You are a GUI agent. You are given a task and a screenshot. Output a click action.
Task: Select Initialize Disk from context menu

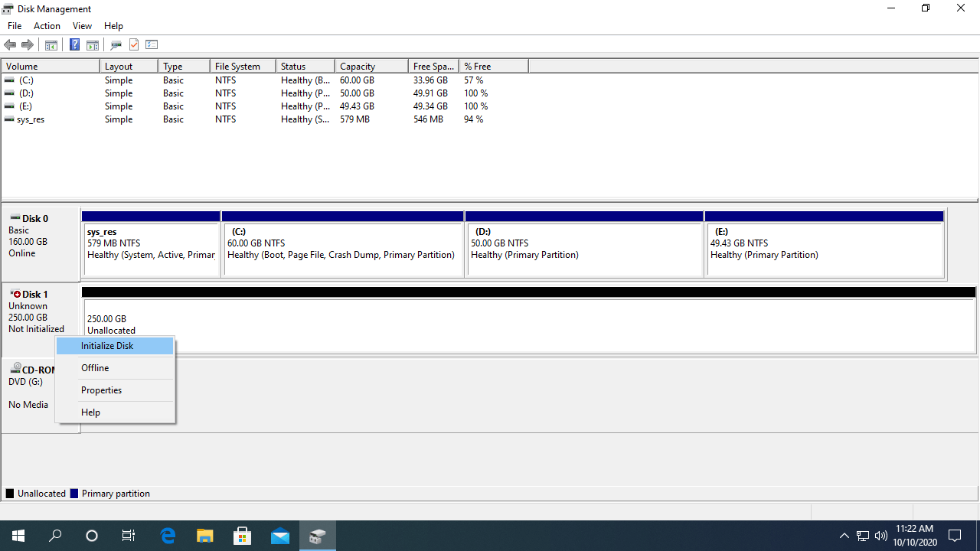click(x=107, y=346)
